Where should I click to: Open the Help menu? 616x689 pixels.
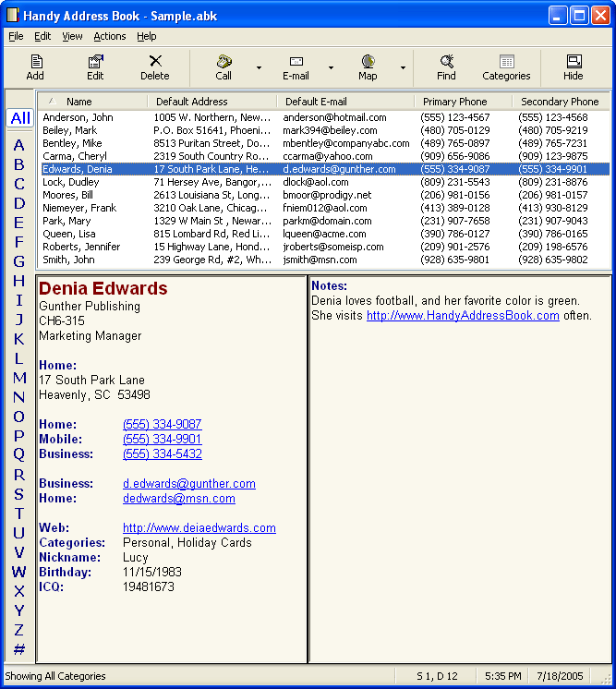(x=146, y=36)
